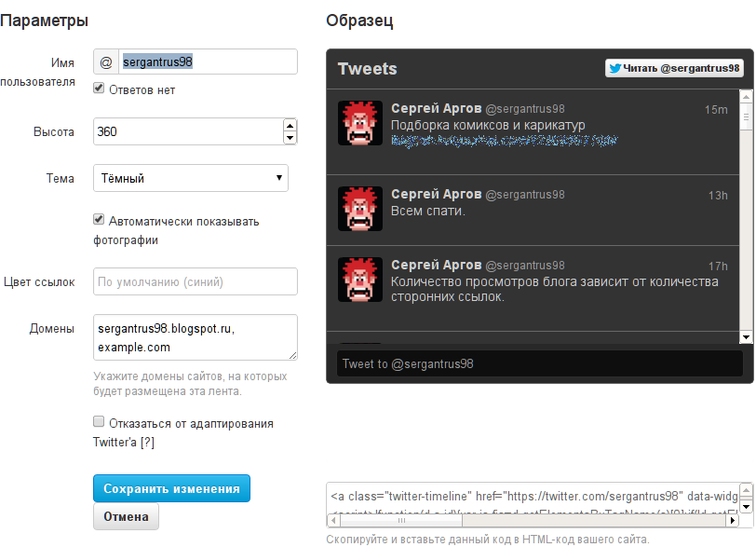Click avatar of the 17h tweet
The width and height of the screenshot is (756, 547).
tap(360, 280)
